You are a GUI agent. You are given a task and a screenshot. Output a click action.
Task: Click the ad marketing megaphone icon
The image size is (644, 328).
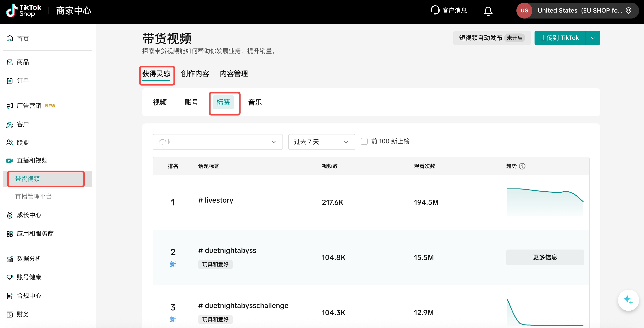click(10, 106)
